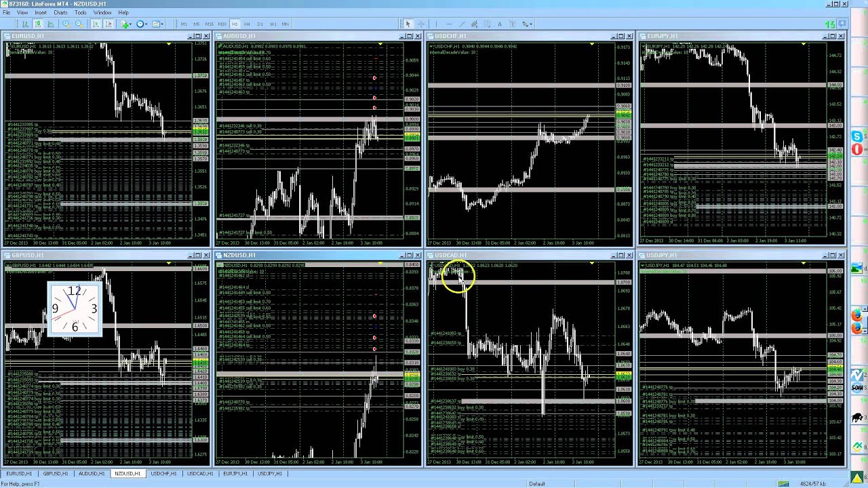Select the Equidistant Channel tool

(x=475, y=24)
